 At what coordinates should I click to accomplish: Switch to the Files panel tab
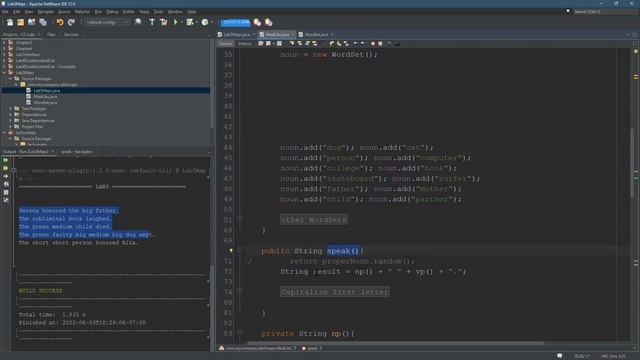pyautogui.click(x=51, y=35)
